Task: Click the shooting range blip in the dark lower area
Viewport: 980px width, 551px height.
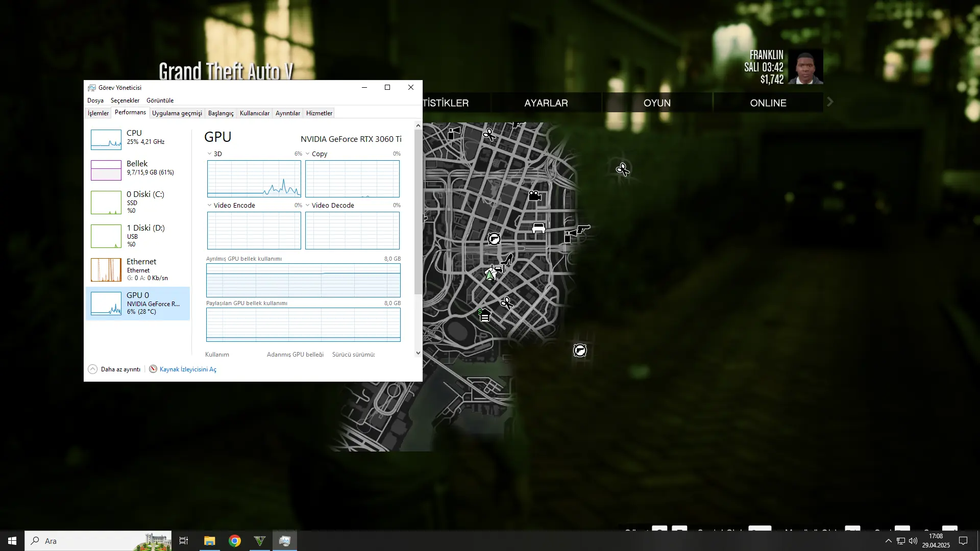Action: pos(580,350)
